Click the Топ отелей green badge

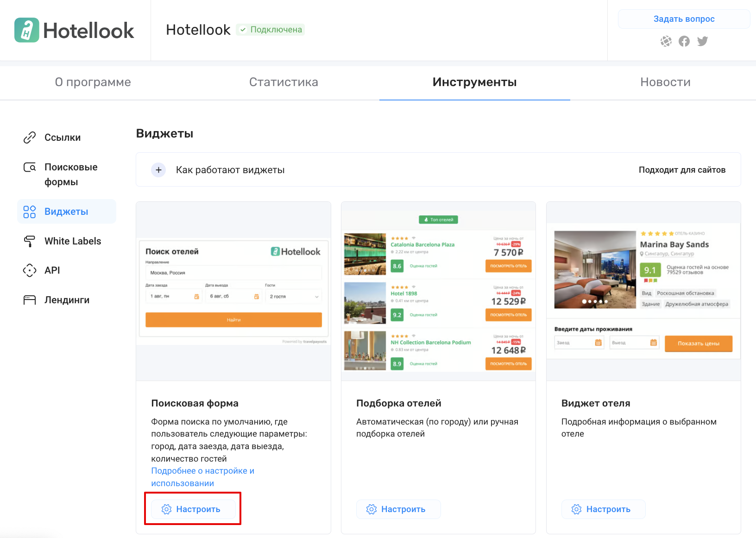[438, 219]
